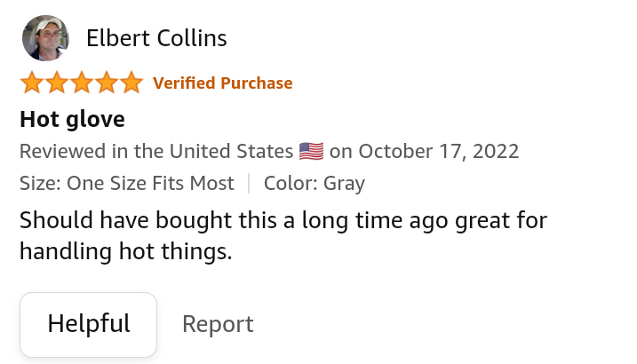Click the "handling hot things." text line

click(x=125, y=252)
